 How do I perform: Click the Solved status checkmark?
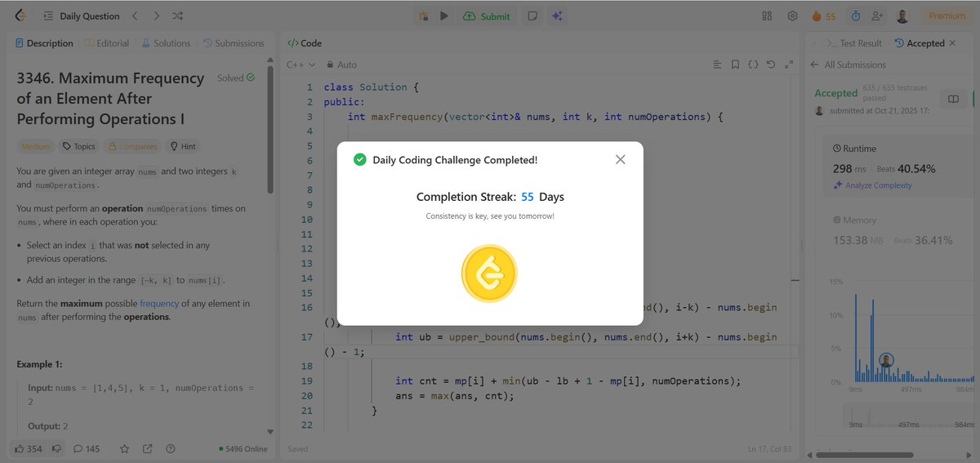click(x=251, y=78)
